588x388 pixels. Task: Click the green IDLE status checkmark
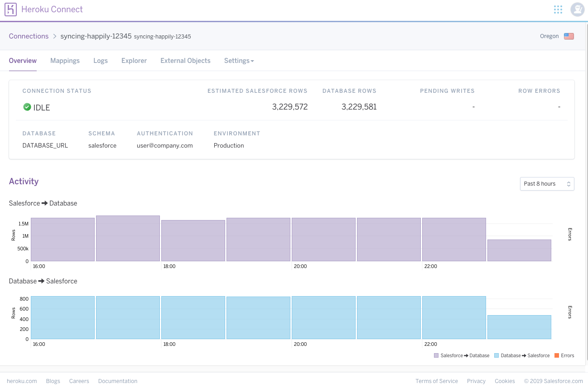tap(27, 107)
